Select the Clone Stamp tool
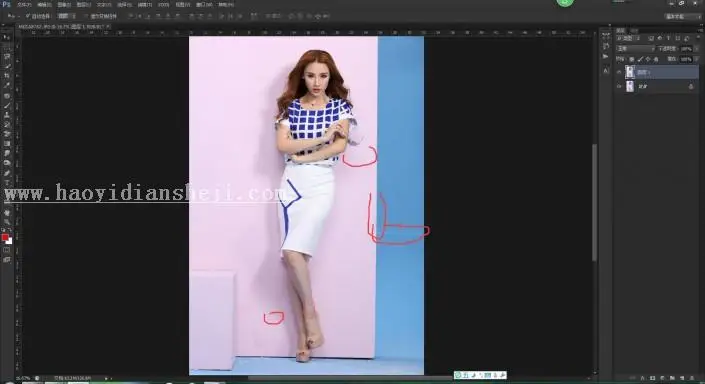This screenshot has height=384, width=705. [7, 115]
